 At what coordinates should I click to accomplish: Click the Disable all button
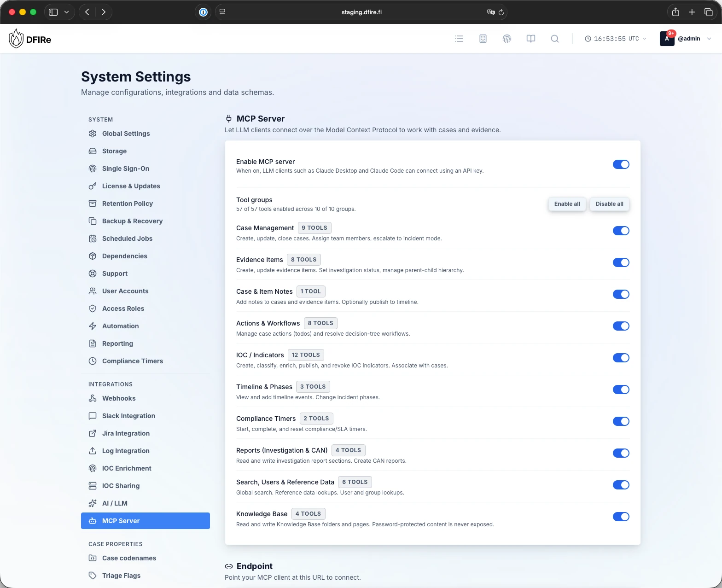(610, 204)
